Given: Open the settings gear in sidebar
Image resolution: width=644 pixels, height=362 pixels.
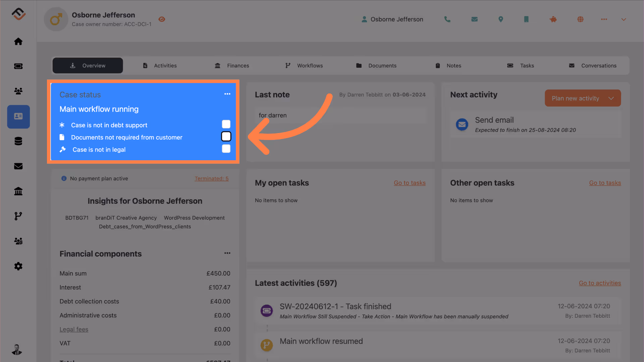Looking at the screenshot, I should pyautogui.click(x=18, y=266).
